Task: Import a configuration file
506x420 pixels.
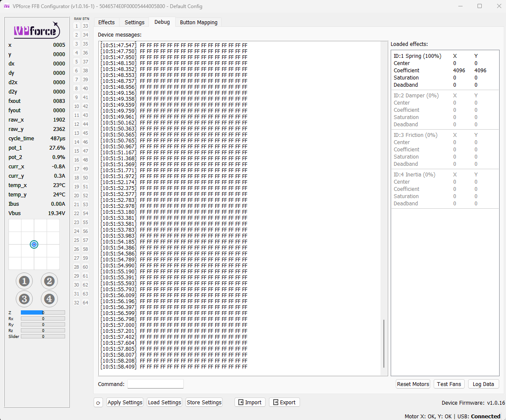Action: point(250,402)
